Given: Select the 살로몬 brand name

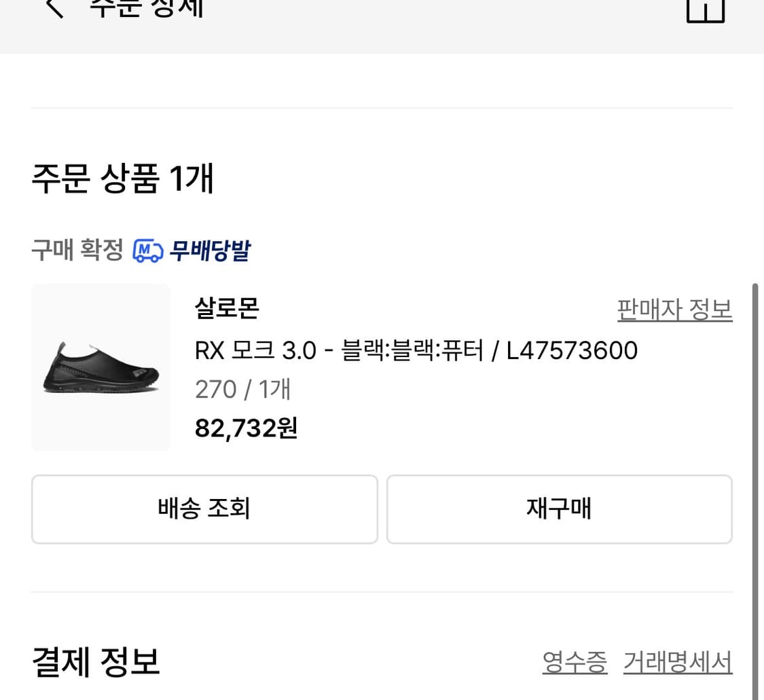Looking at the screenshot, I should (x=226, y=308).
